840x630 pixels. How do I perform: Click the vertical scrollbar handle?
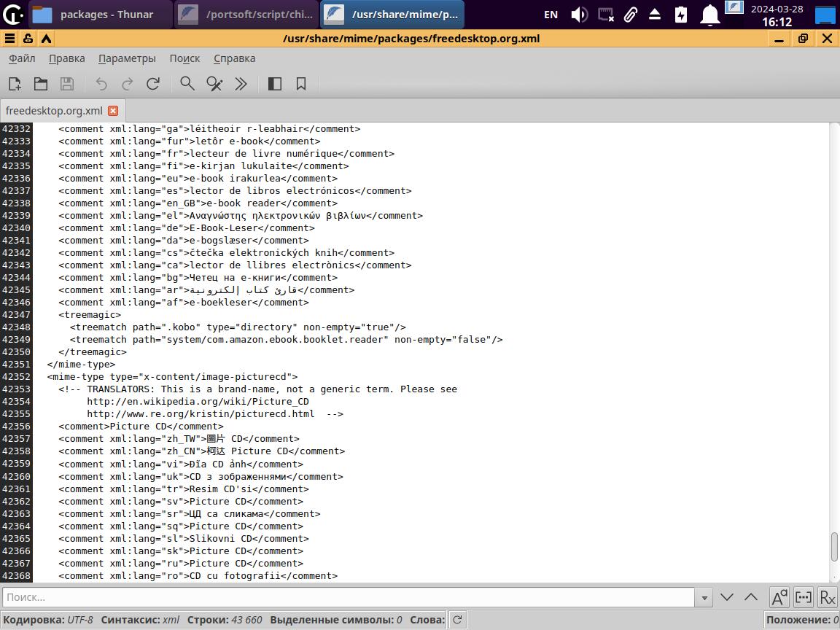(834, 546)
